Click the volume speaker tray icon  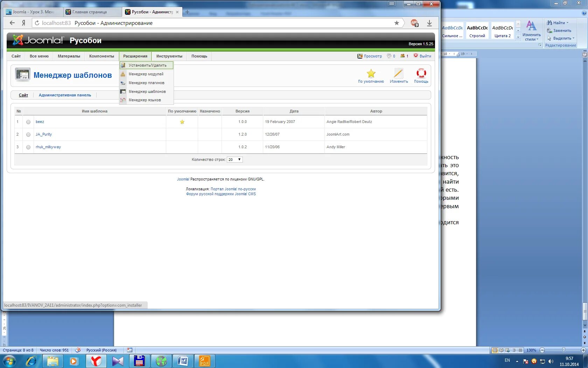pyautogui.click(x=551, y=361)
